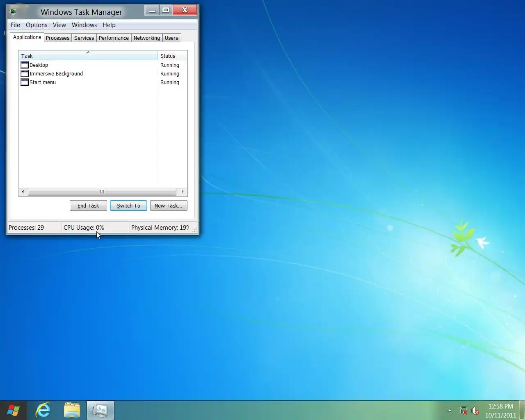Open the View menu
This screenshot has width=525, height=420.
[59, 25]
